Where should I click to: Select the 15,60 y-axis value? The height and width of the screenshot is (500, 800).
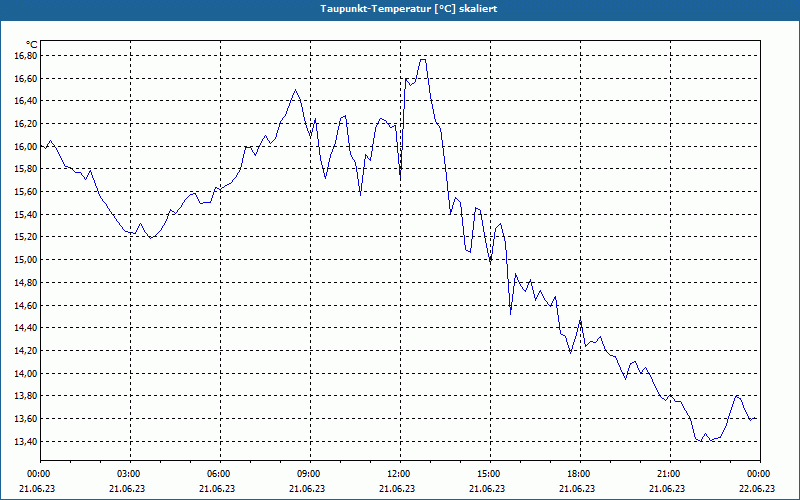pyautogui.click(x=25, y=192)
